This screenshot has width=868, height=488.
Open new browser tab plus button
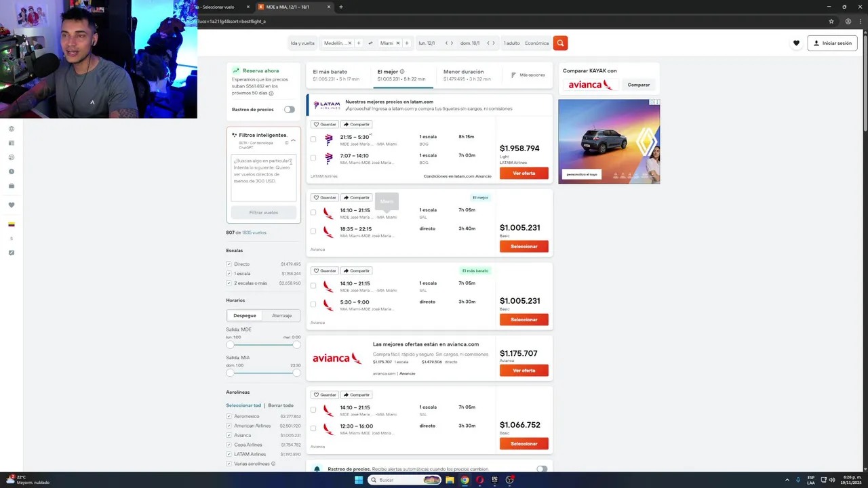click(340, 7)
